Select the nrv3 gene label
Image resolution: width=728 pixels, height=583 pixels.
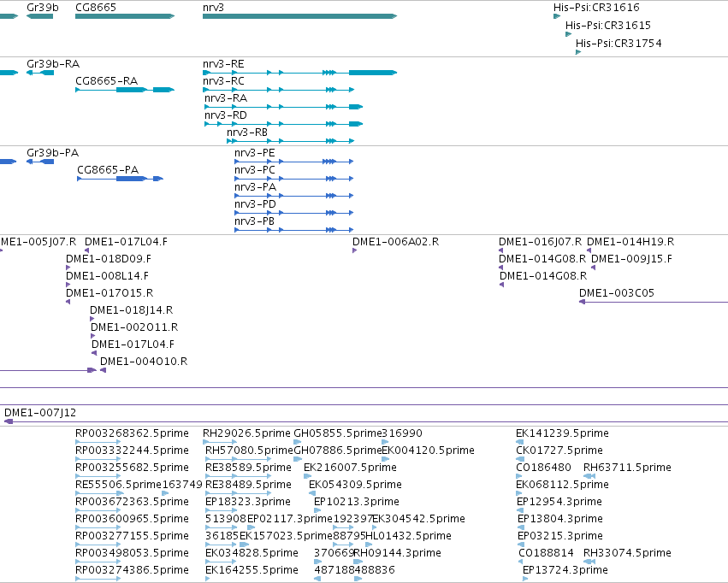pyautogui.click(x=213, y=8)
